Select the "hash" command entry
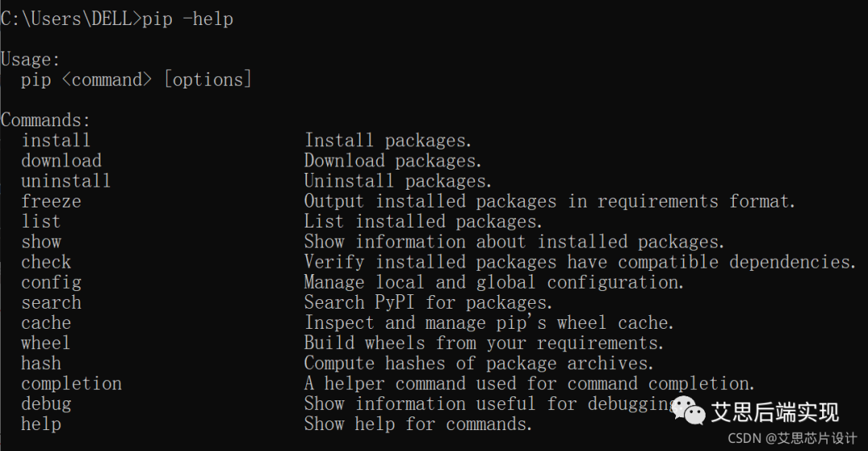 point(41,363)
